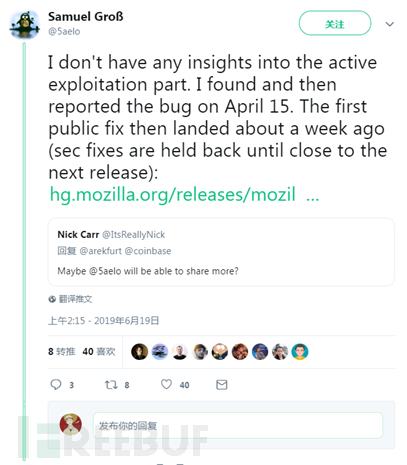
Task: Open the last teal avatar in likers row
Action: coord(300,352)
